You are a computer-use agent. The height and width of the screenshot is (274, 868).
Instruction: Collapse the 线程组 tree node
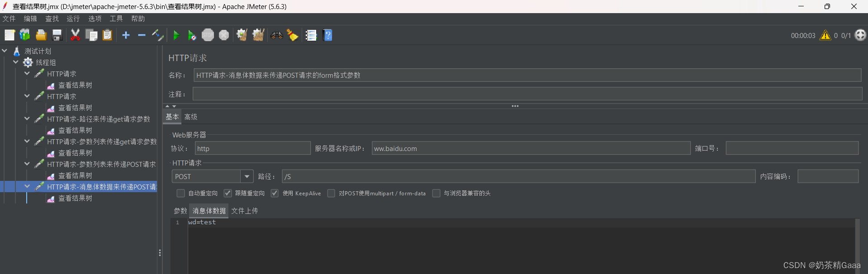(16, 62)
